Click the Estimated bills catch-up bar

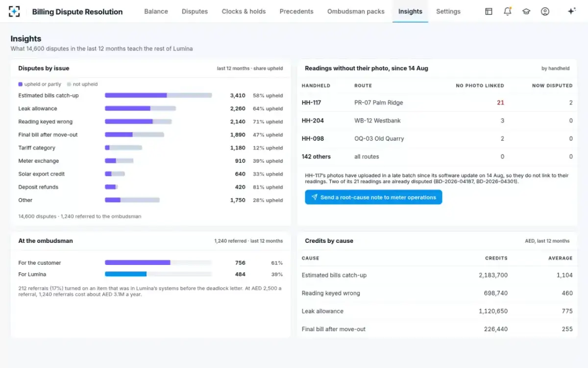(x=158, y=95)
